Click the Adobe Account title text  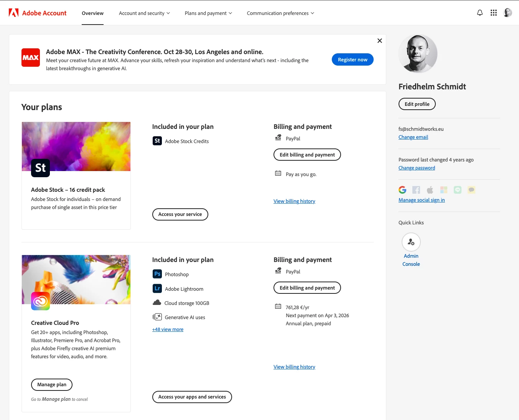coord(44,13)
